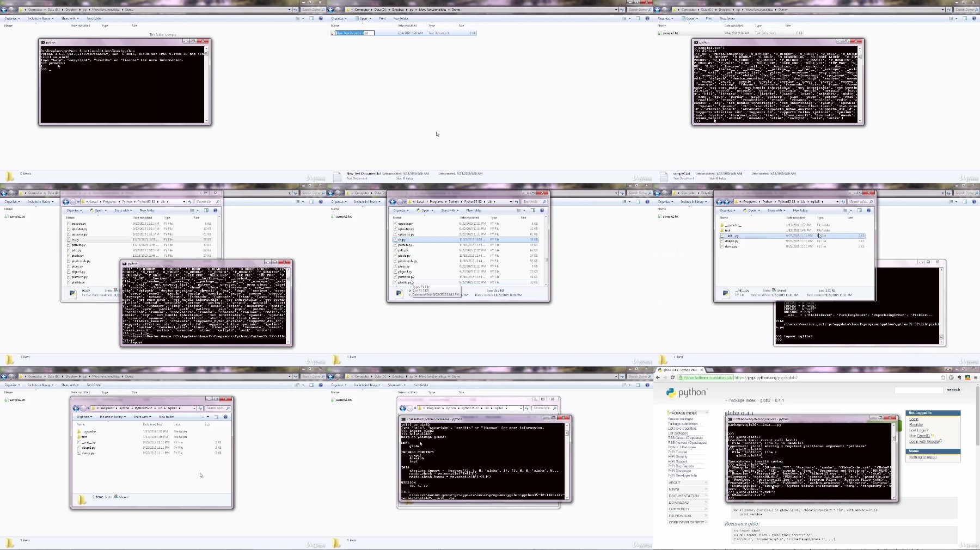Click Login with Google link
This screenshot has width=980, height=550.
coord(923,441)
